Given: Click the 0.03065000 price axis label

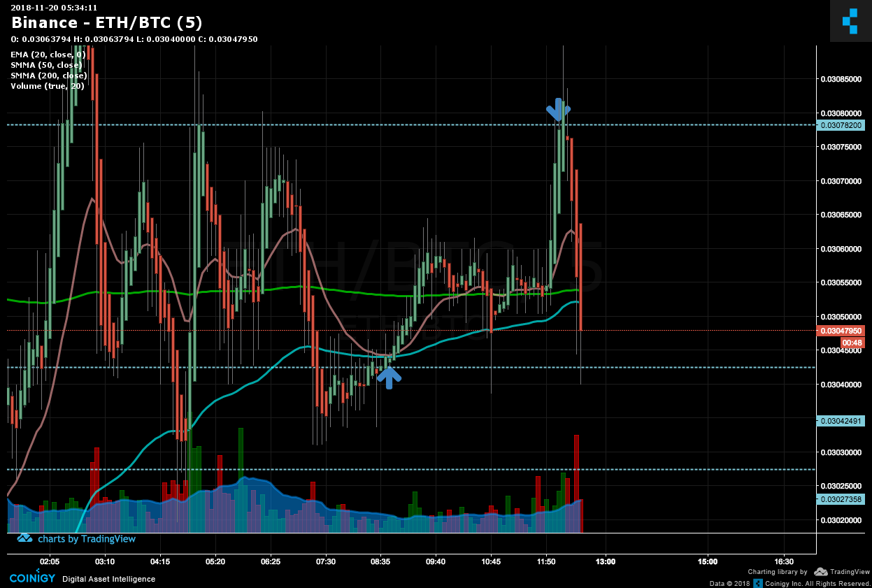Looking at the screenshot, I should coord(842,215).
